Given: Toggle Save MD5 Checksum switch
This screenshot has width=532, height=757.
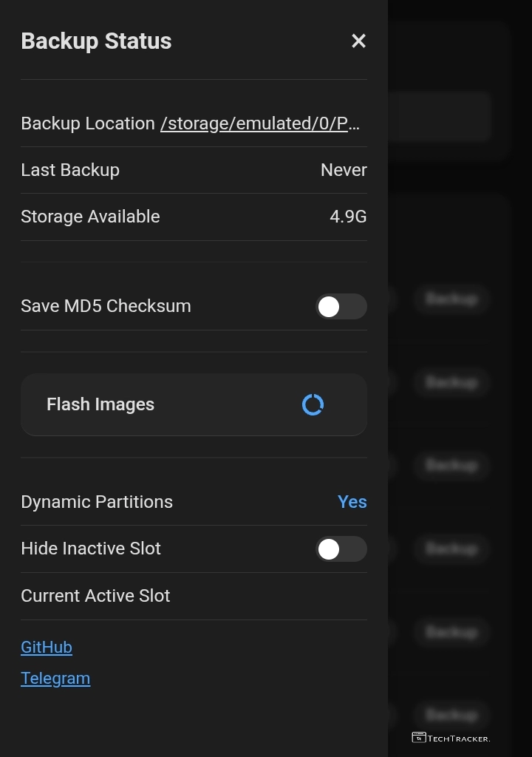Looking at the screenshot, I should coord(341,306).
